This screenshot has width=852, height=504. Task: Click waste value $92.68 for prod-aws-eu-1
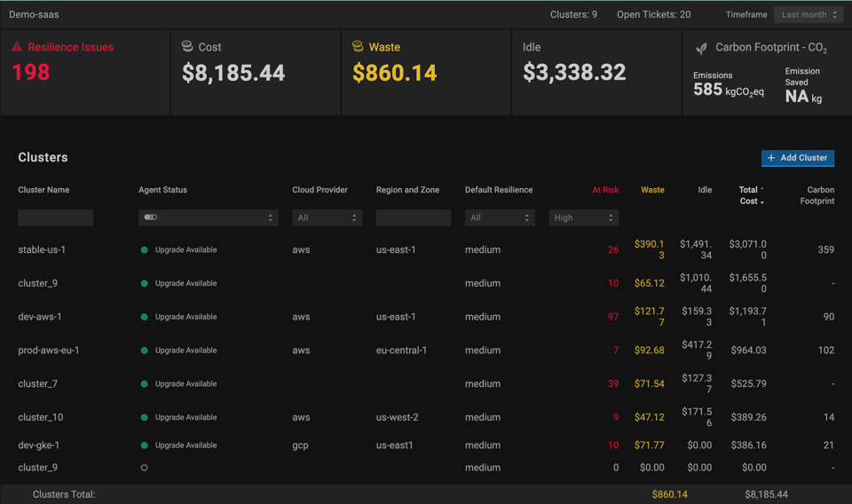(650, 350)
